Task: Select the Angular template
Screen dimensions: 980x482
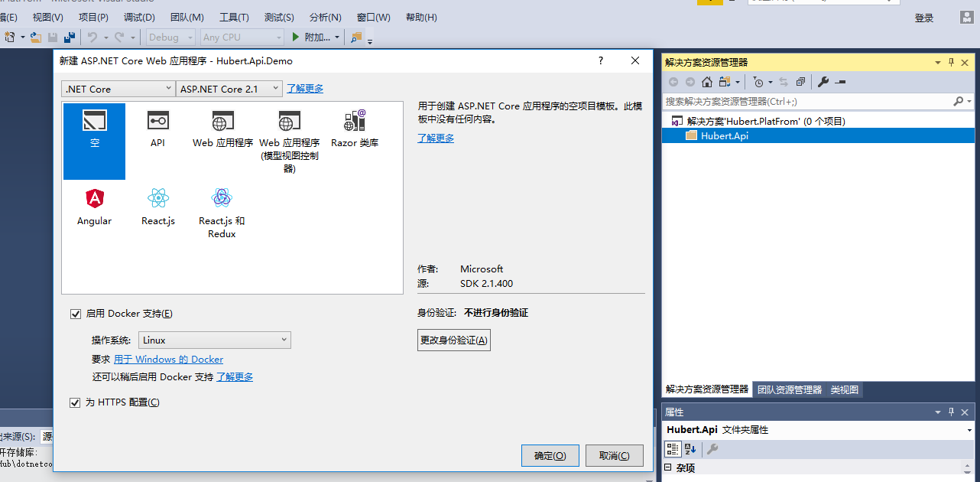Action: tap(94, 207)
